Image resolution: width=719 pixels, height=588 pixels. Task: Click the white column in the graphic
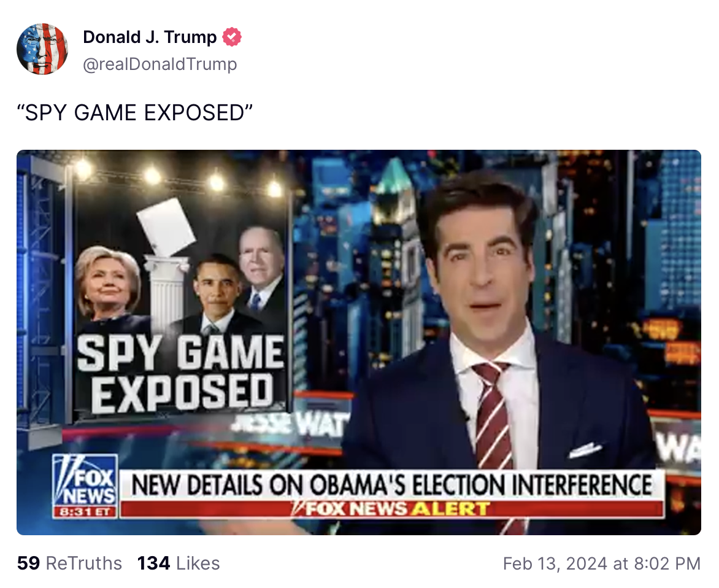coord(167,290)
